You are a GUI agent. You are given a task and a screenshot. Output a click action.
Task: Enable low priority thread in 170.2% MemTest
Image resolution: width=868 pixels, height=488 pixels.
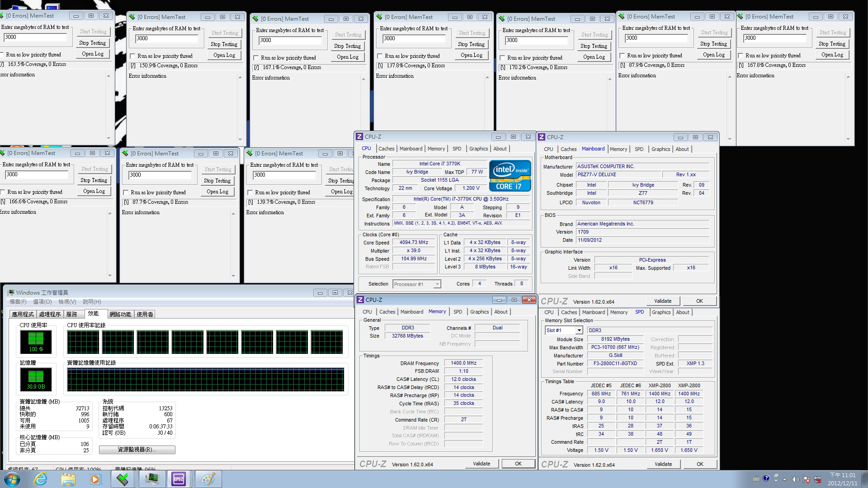coord(502,58)
